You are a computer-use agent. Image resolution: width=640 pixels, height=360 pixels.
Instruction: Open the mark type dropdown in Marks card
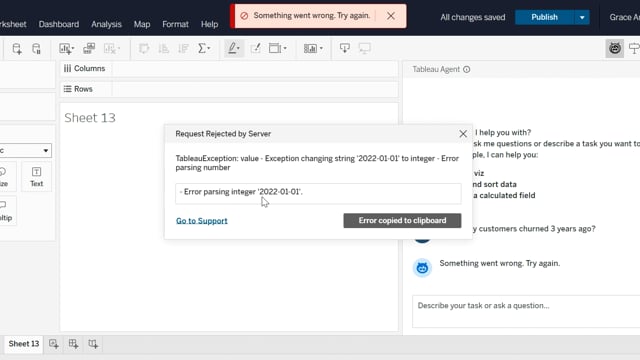pos(25,150)
